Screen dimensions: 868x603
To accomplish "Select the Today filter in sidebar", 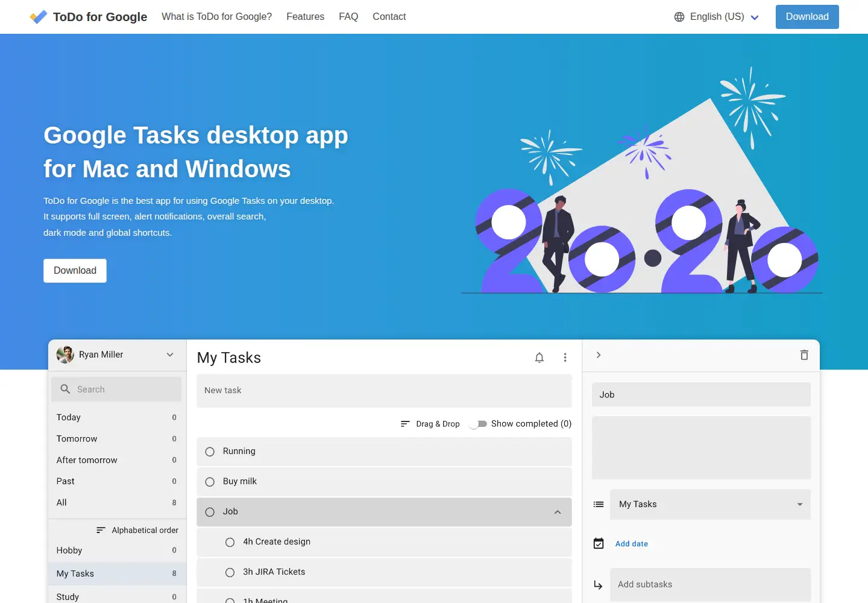I will pos(117,417).
